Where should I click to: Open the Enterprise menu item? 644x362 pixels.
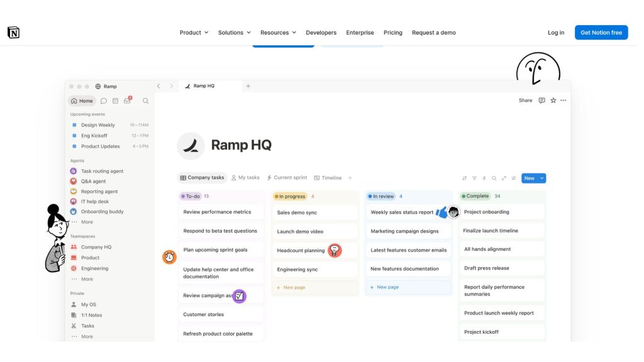pyautogui.click(x=360, y=33)
